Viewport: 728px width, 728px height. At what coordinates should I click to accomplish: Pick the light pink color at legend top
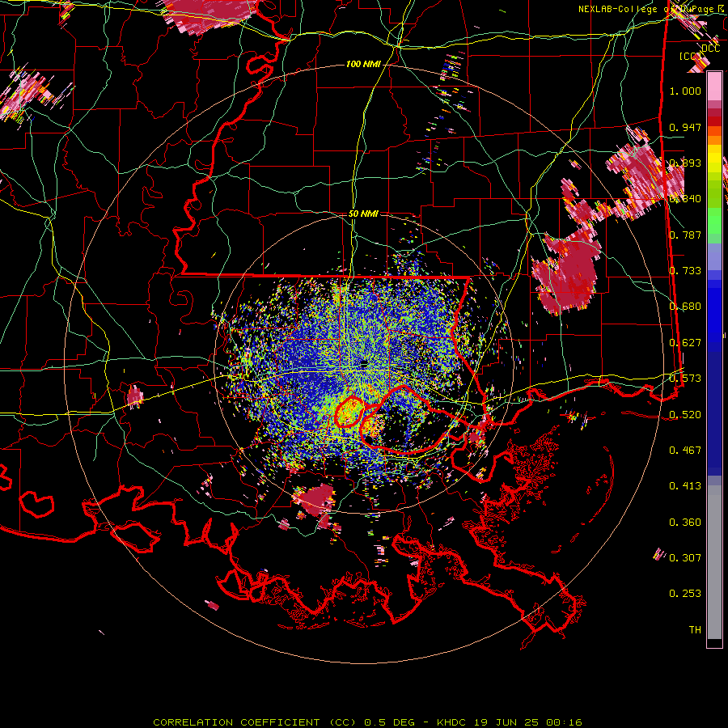click(714, 86)
